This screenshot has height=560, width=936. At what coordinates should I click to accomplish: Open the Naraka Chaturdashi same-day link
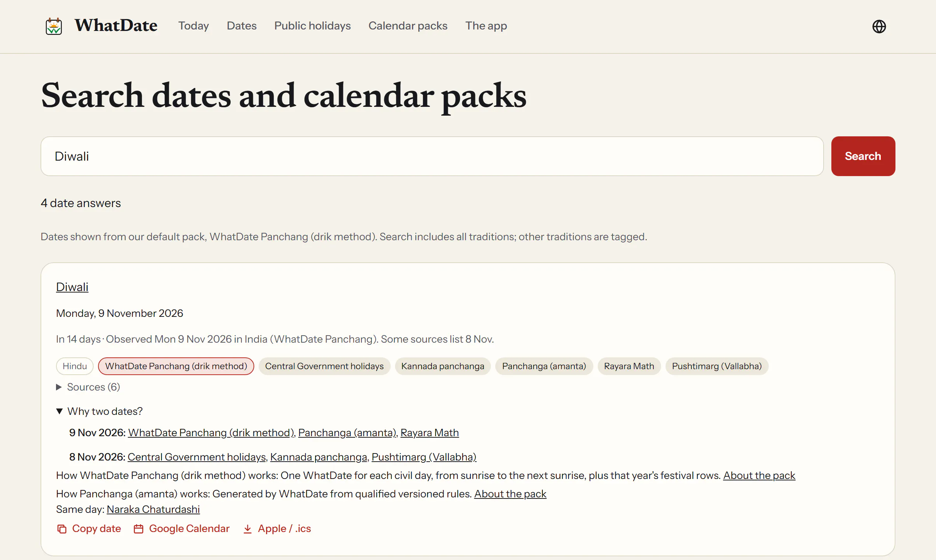point(153,510)
